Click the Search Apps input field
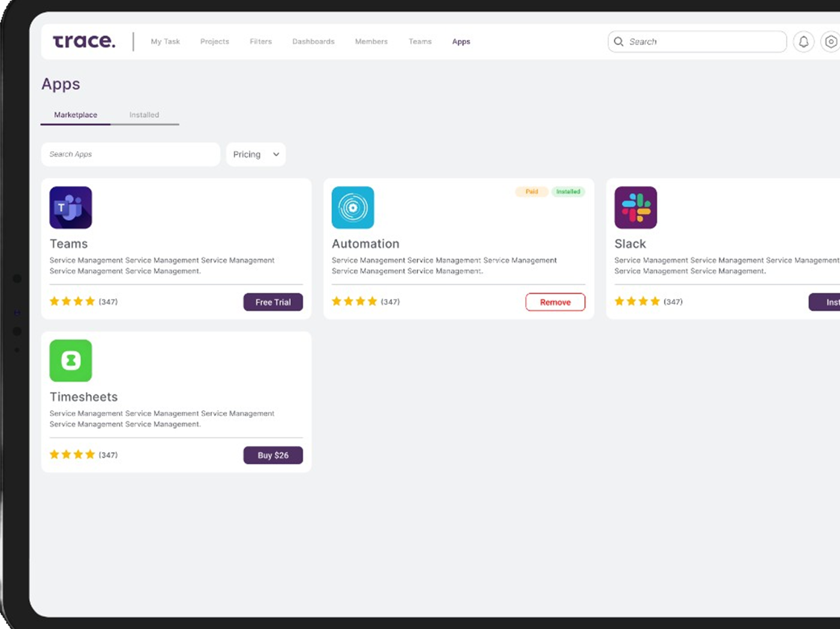840x629 pixels. point(131,154)
